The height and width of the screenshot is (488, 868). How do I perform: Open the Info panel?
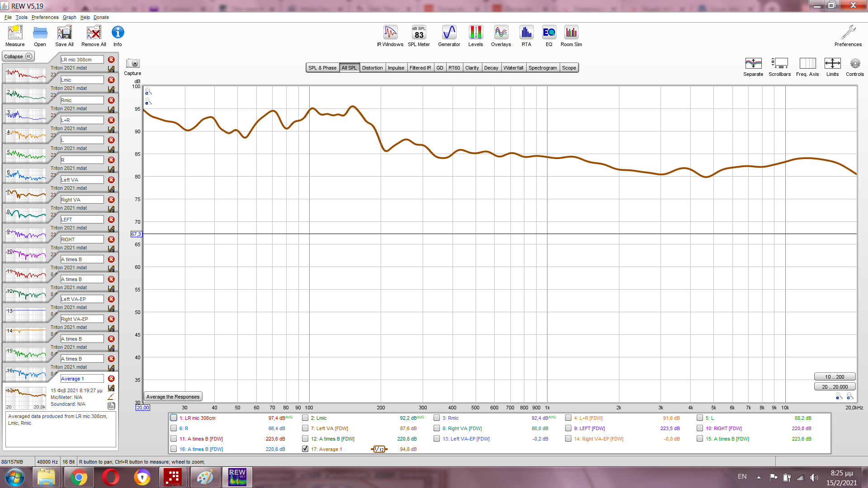pyautogui.click(x=118, y=36)
